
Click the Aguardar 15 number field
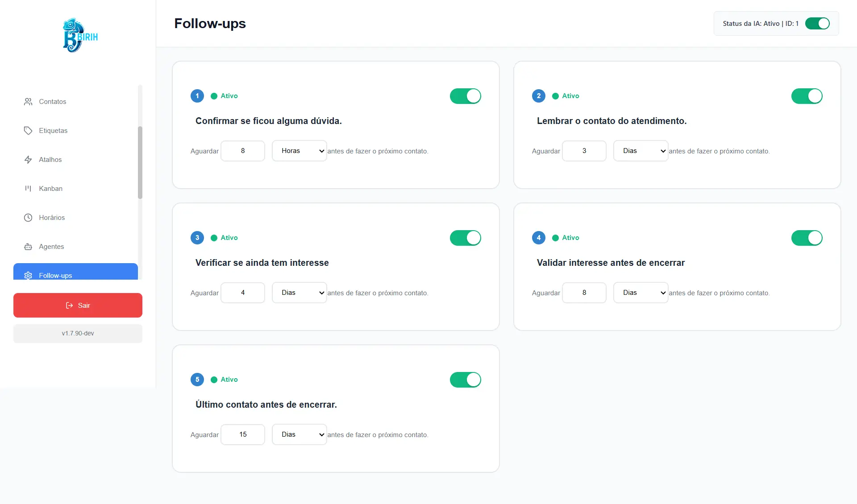pos(243,434)
